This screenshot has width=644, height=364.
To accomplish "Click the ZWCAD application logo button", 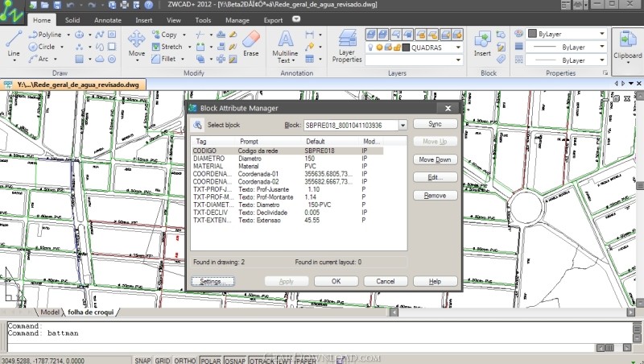I will pos(11,11).
